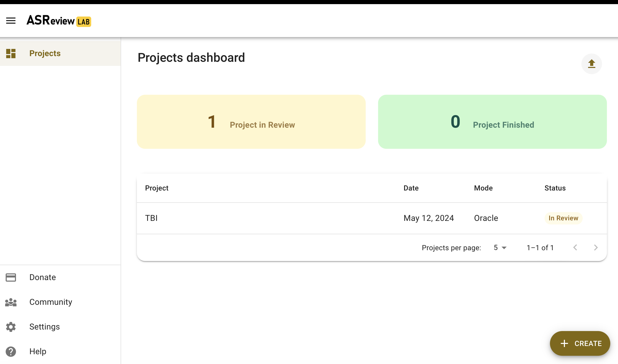Viewport: 618px width, 364px height.
Task: Open the Projects per page dropdown
Action: pyautogui.click(x=500, y=248)
